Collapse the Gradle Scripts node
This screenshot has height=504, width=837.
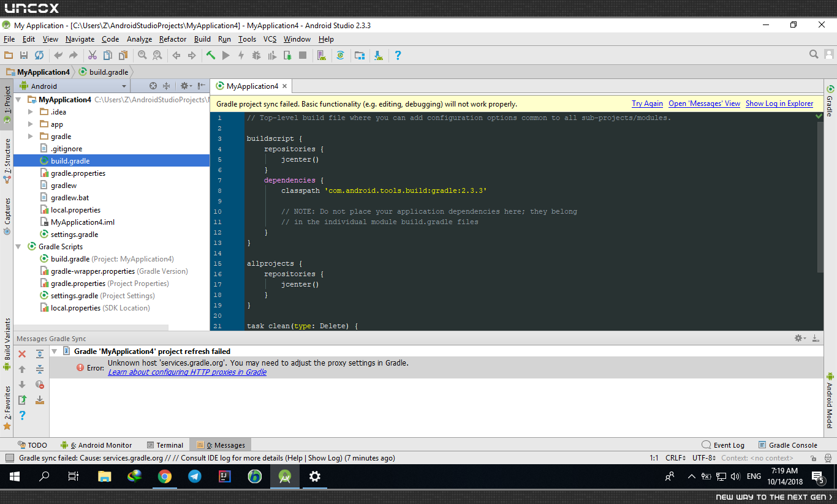point(18,247)
